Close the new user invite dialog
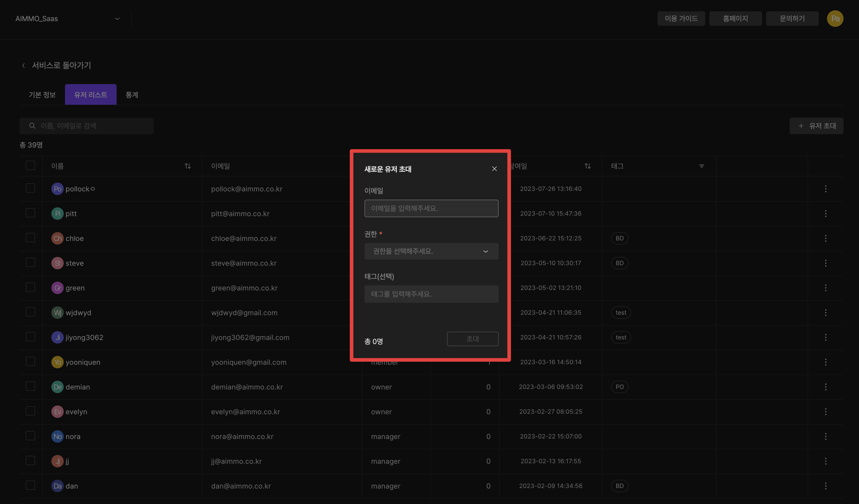The height and width of the screenshot is (504, 859). pyautogui.click(x=494, y=169)
